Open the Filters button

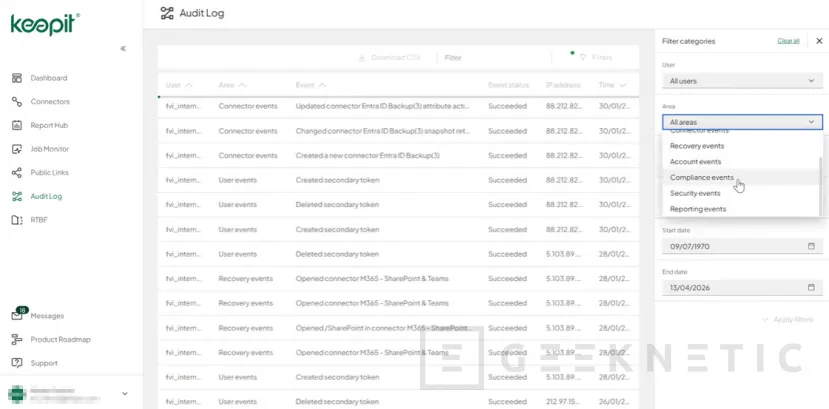click(x=595, y=58)
